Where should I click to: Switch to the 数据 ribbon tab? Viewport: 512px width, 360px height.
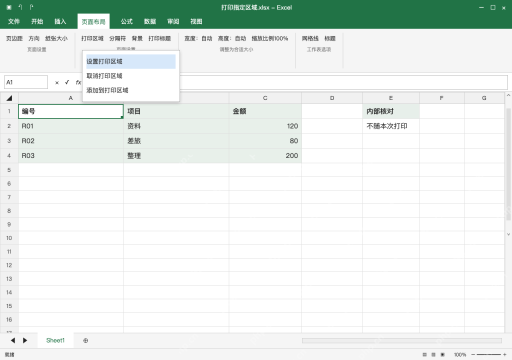click(150, 22)
